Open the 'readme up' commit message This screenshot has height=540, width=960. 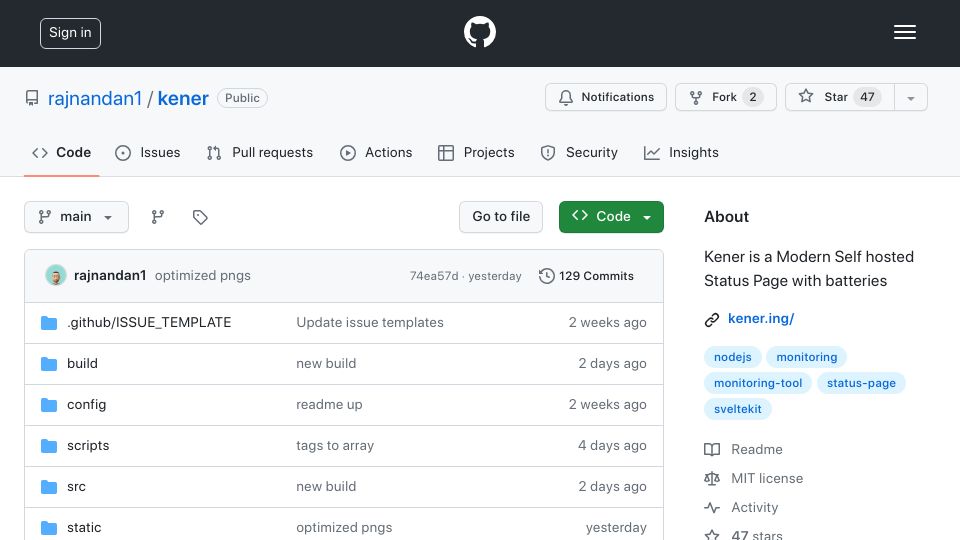click(x=329, y=405)
